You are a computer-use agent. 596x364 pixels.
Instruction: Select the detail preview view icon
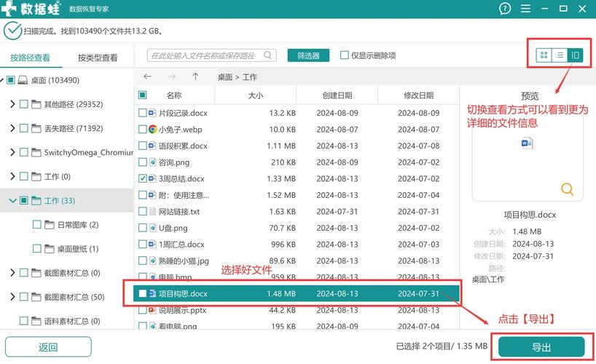(x=576, y=55)
